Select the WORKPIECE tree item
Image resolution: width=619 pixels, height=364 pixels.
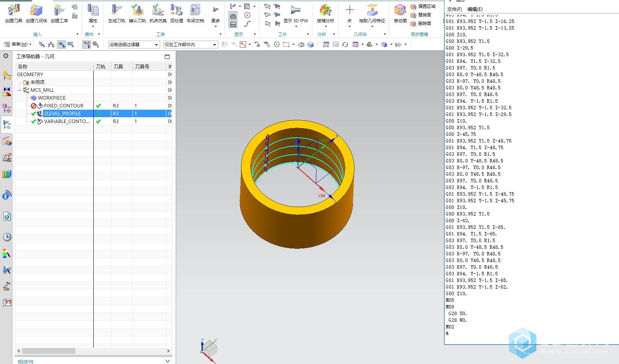(52, 98)
